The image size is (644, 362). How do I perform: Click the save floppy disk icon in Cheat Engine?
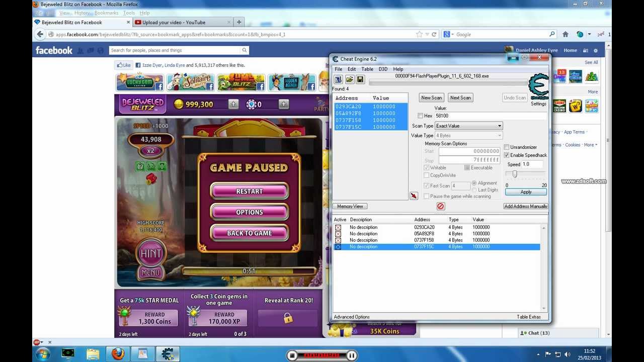click(x=360, y=79)
